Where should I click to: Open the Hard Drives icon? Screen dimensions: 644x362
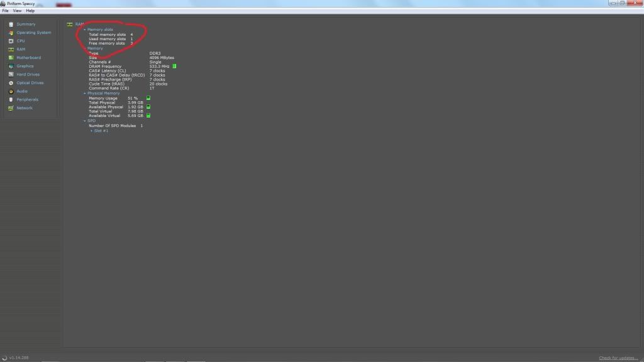point(11,74)
